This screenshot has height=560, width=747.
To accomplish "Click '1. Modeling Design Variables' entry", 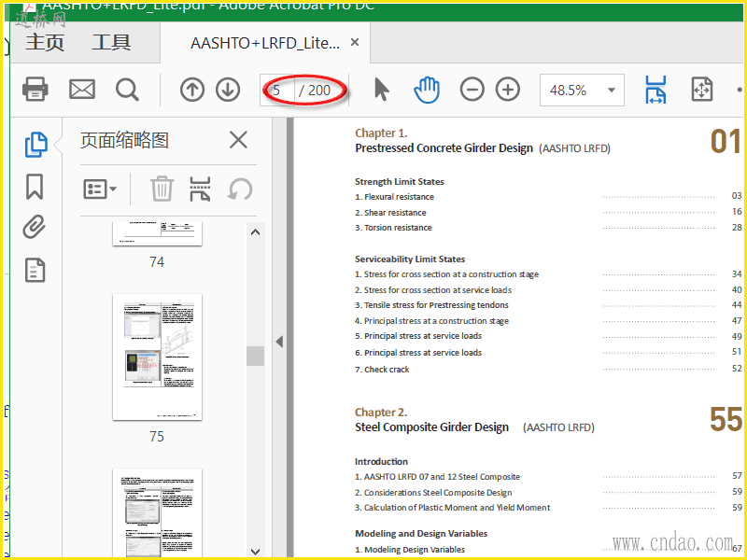I will tap(410, 550).
